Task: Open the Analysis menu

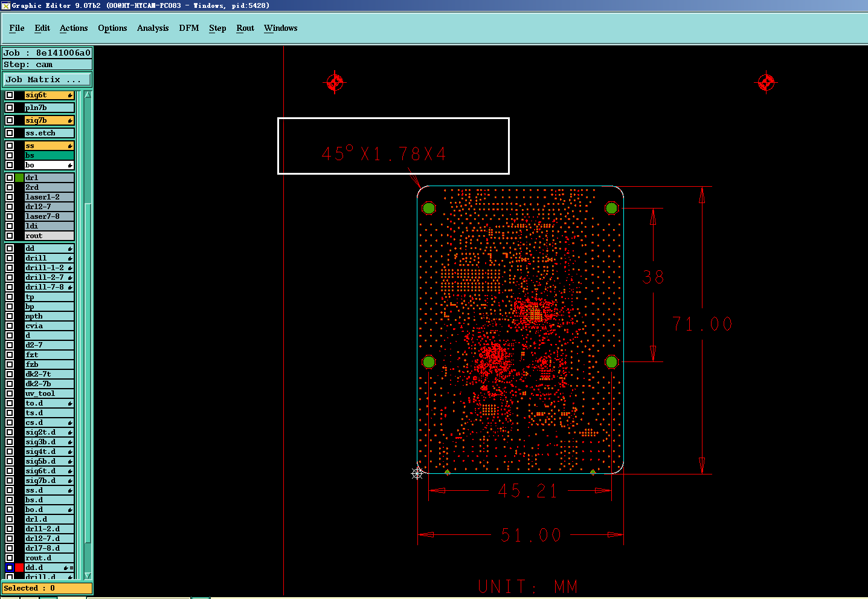Action: click(153, 28)
